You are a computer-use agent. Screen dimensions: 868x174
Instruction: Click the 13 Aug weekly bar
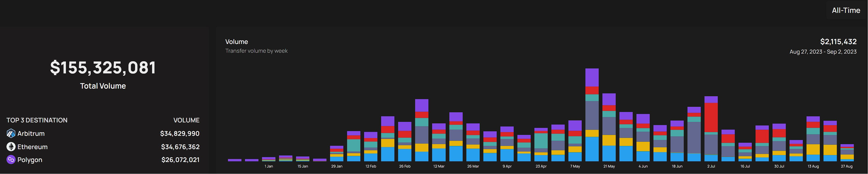click(x=813, y=139)
